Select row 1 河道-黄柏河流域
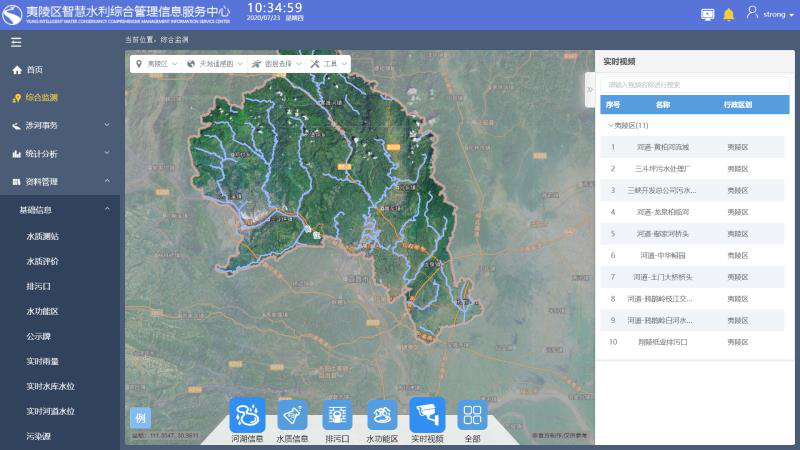 [692, 147]
